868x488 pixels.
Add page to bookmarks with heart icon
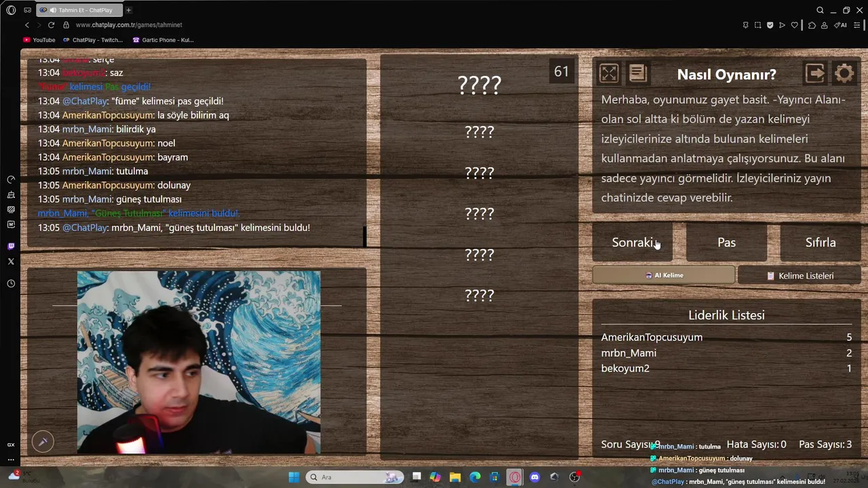[x=795, y=25]
